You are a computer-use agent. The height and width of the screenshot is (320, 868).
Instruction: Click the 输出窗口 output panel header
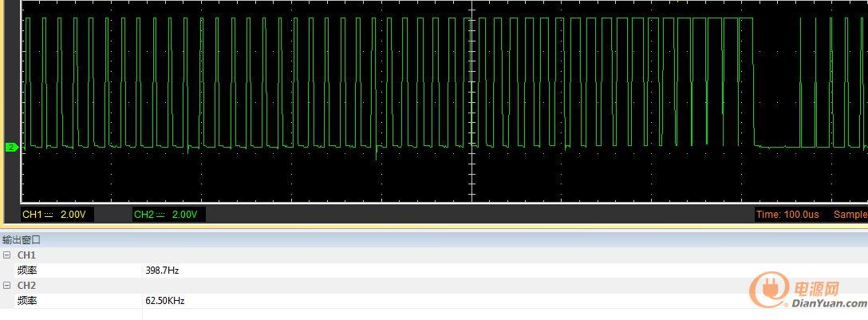point(22,239)
